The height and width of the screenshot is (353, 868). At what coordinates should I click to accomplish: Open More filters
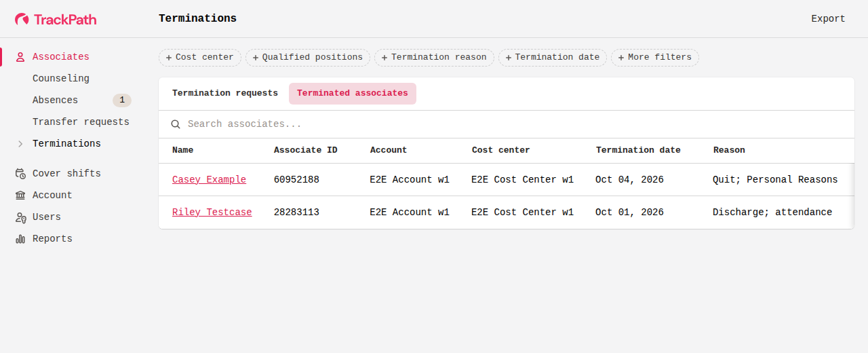pos(655,58)
